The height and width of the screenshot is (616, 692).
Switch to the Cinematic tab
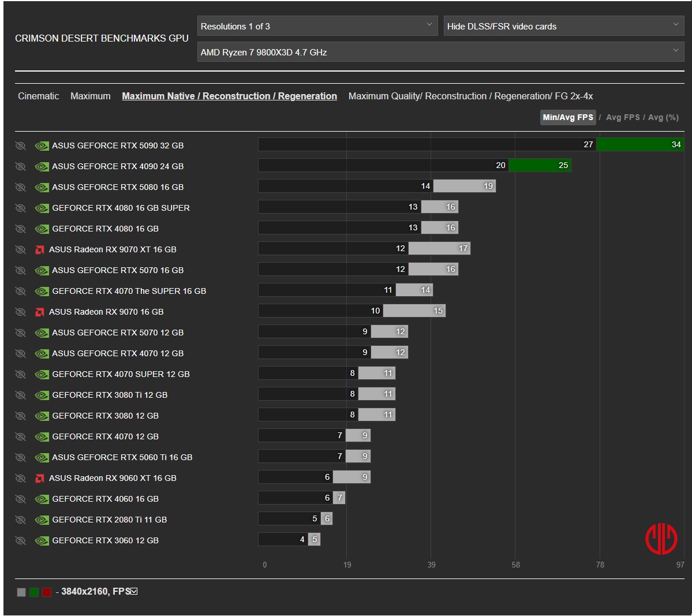pos(39,96)
